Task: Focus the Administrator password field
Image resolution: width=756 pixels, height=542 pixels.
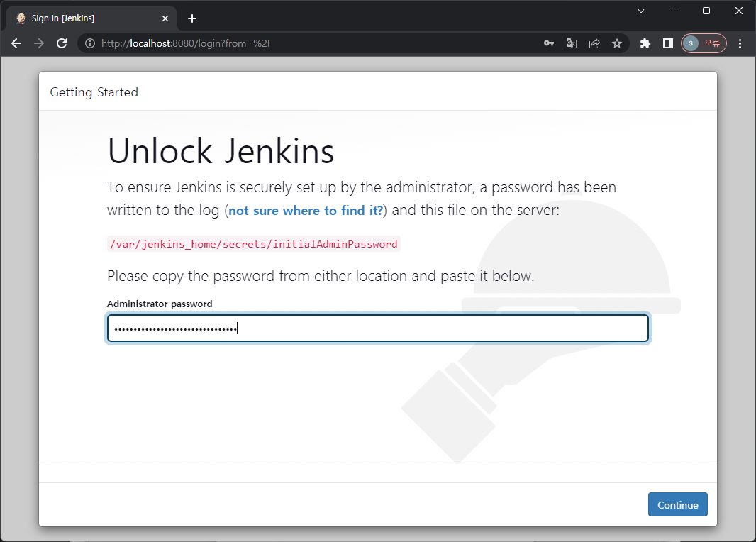Action: coord(377,328)
